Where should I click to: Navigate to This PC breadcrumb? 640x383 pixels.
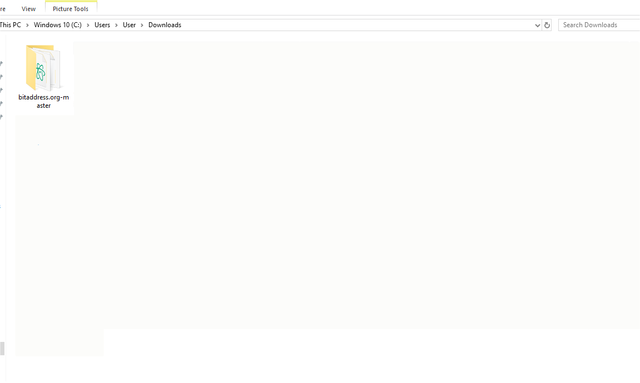[x=11, y=25]
